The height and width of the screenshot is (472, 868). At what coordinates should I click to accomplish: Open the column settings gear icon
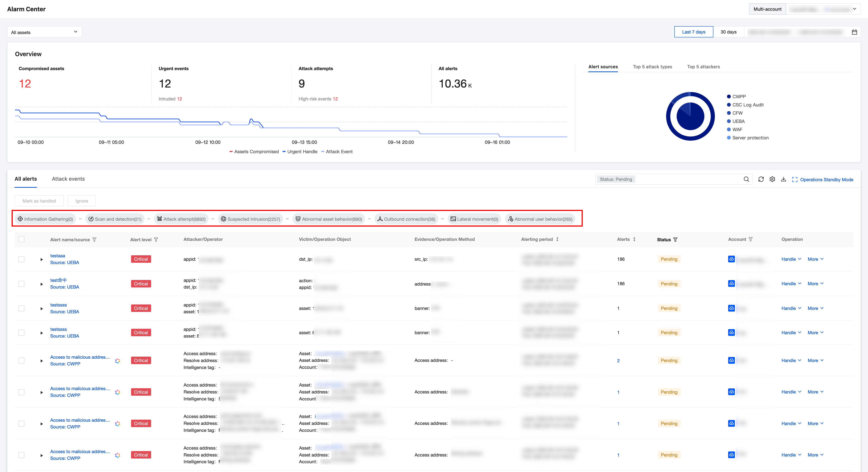click(x=772, y=180)
